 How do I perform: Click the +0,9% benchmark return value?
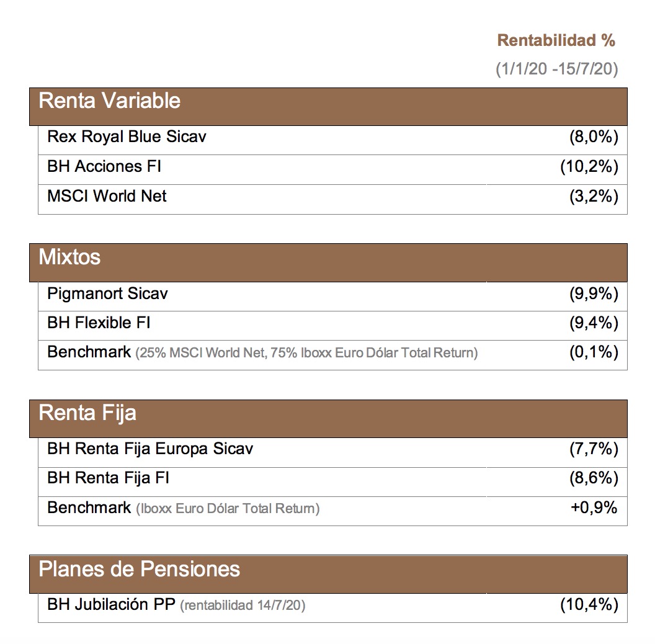click(594, 508)
